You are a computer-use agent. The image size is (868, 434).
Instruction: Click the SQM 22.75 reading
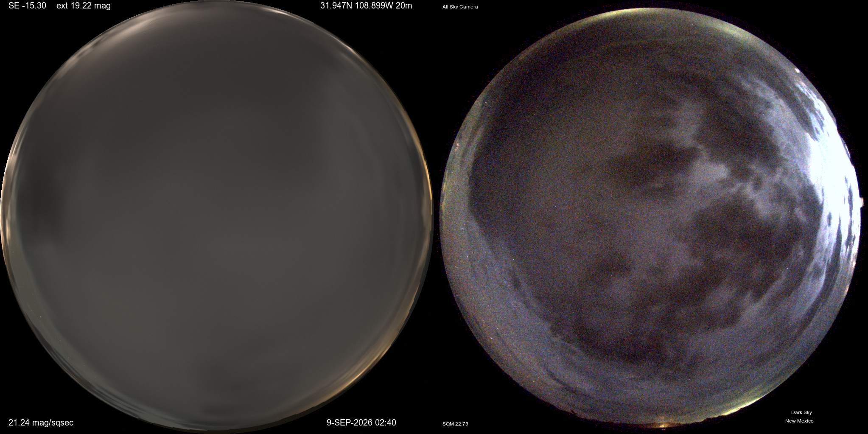[x=455, y=424]
